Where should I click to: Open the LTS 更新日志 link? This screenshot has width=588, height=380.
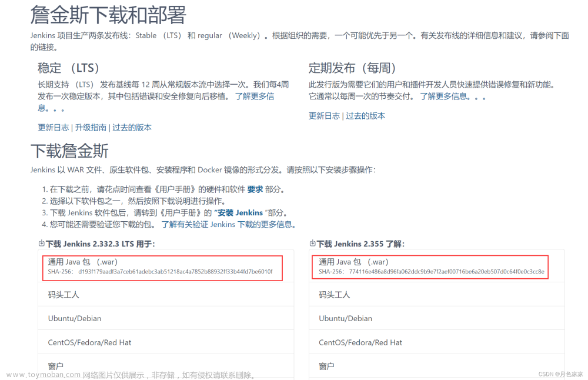(54, 128)
